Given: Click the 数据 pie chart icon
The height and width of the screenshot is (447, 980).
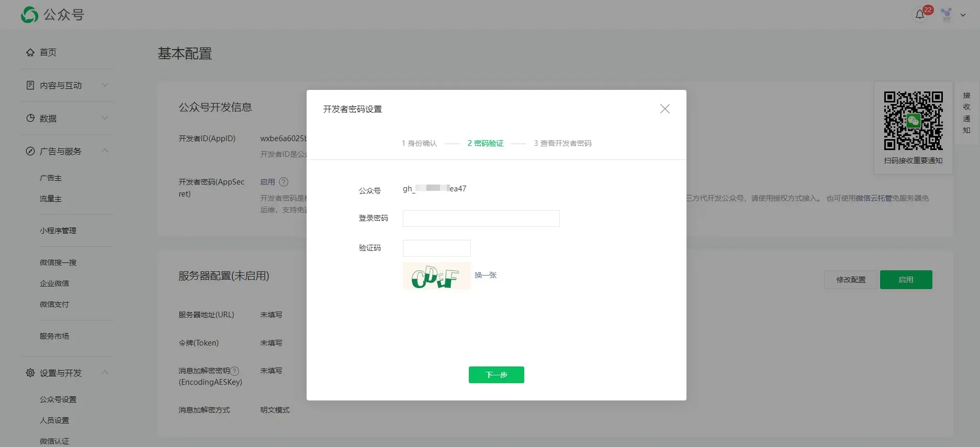Looking at the screenshot, I should pyautogui.click(x=30, y=118).
